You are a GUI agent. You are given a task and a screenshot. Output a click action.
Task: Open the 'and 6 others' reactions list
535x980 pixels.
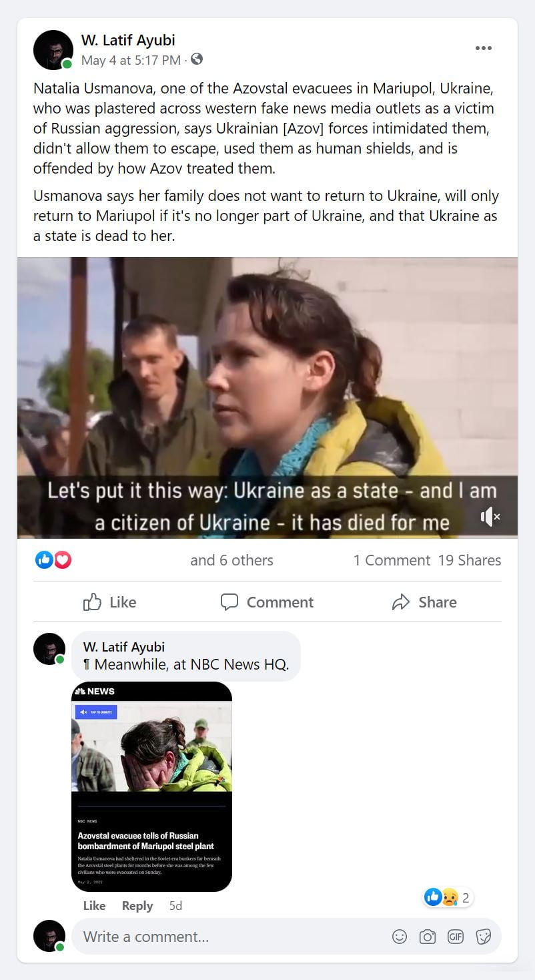[x=231, y=560]
